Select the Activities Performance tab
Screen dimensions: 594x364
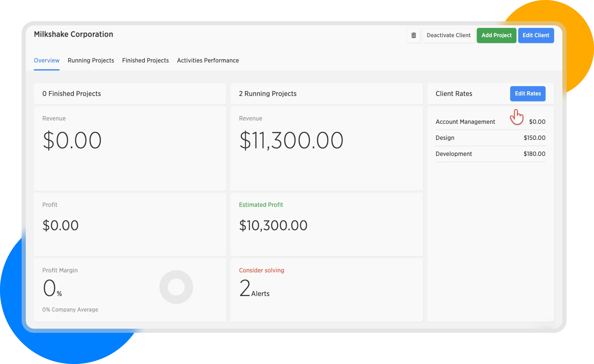tap(208, 60)
